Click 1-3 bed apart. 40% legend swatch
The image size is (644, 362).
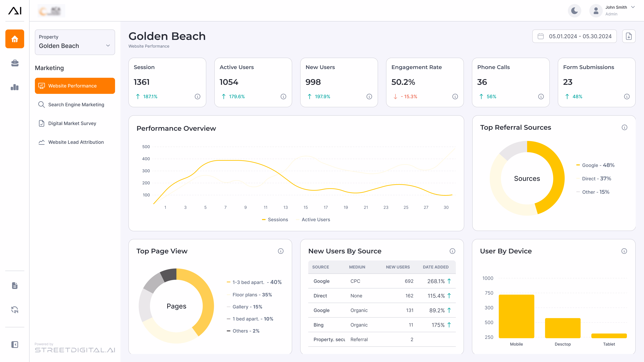tap(228, 282)
